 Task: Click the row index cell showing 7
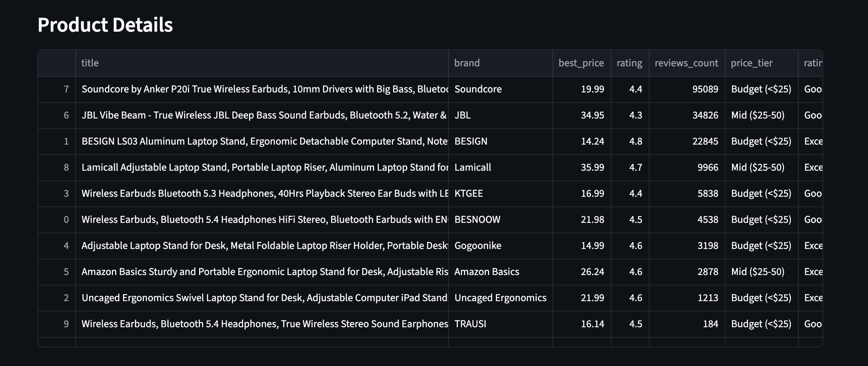click(66, 89)
